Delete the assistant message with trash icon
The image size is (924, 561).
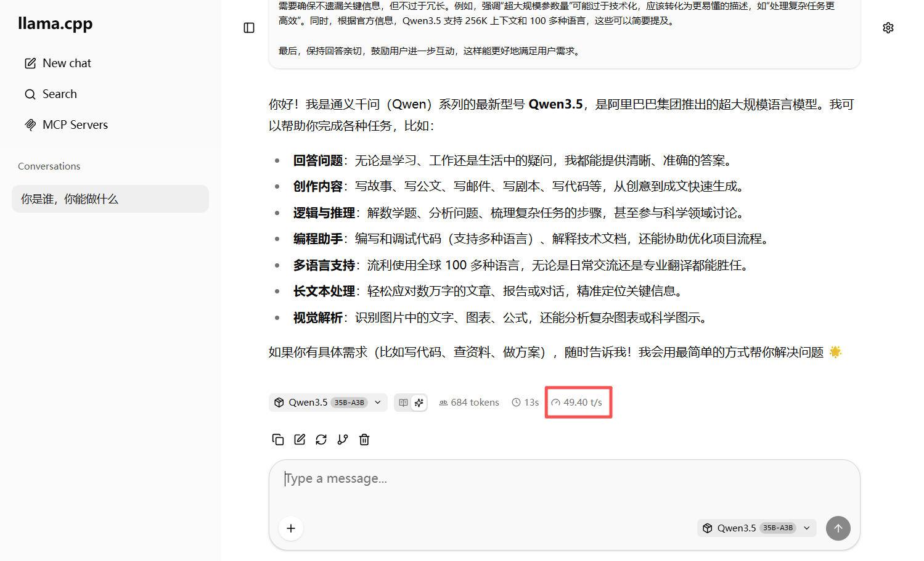coord(364,440)
